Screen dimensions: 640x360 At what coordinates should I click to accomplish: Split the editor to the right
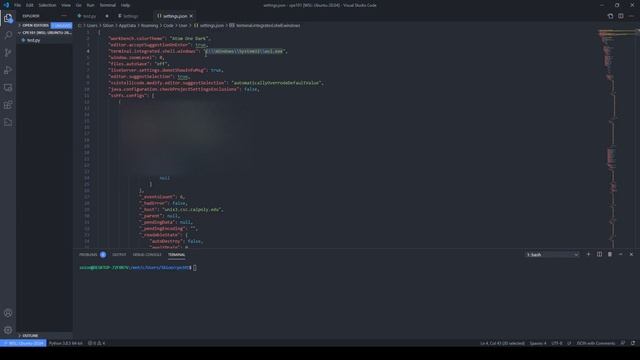click(x=621, y=16)
